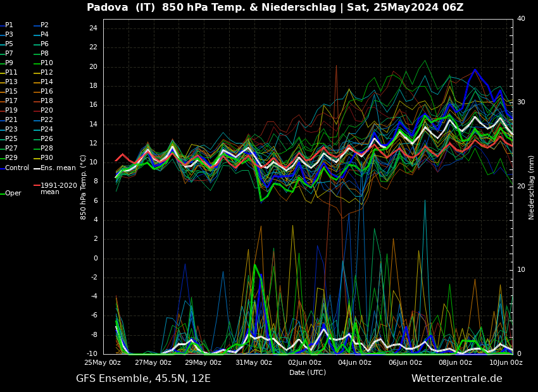Screen dimensions: 538x392
Task: Select the 31May 00z x-axis label
Action: 254,362
